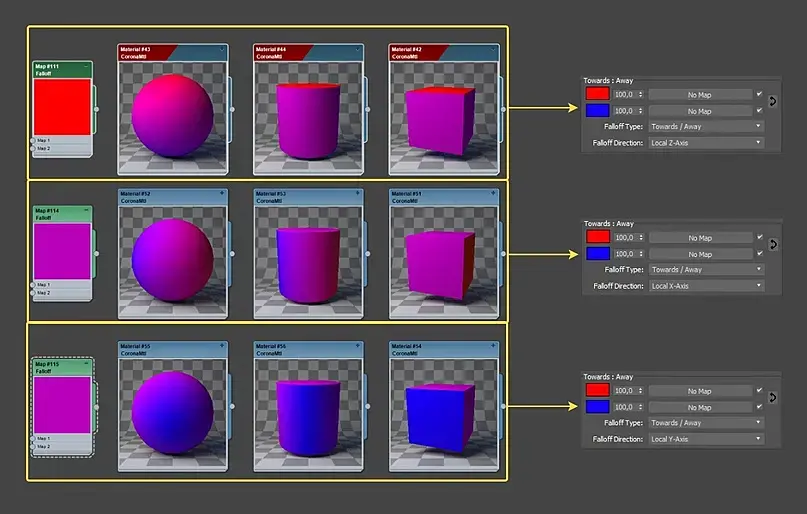Collapse the Map #115 Falloff node

point(86,364)
